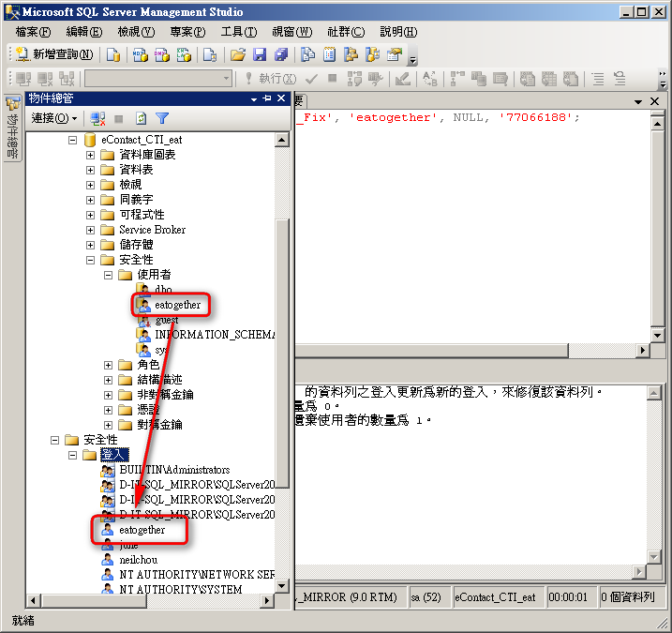The image size is (672, 633).
Task: Click the Object Explorer horizontal scrollbar thumb
Action: coord(95,600)
